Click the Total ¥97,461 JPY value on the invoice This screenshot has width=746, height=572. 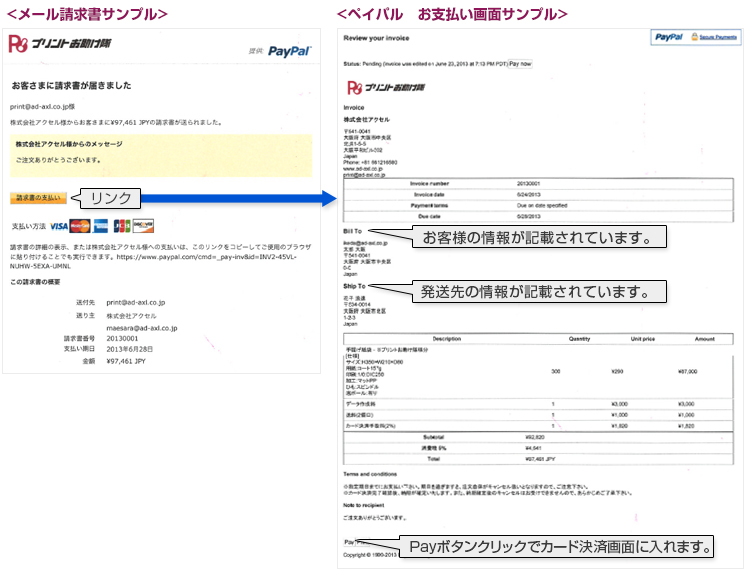point(540,459)
